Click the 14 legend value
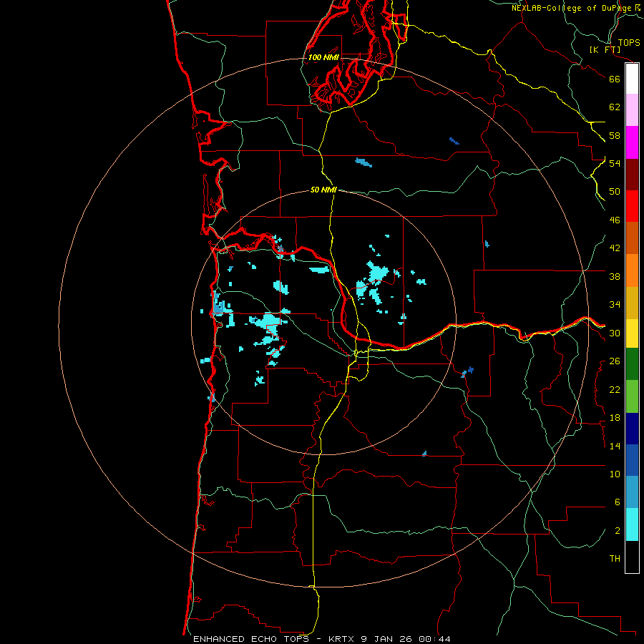Viewport: 644px width, 644px height. [x=615, y=446]
